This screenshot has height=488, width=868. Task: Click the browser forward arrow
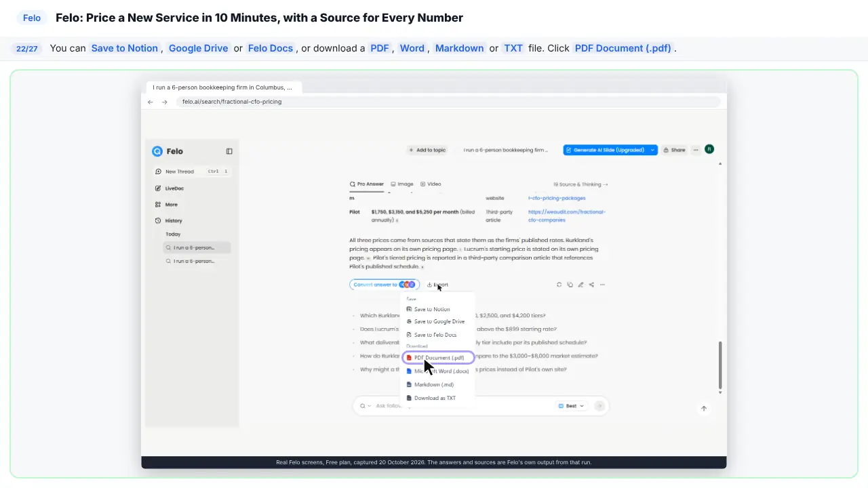(165, 102)
